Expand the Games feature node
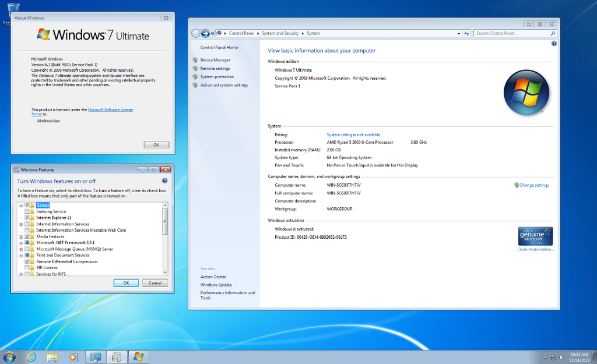Viewport: 597px width, 364px height. (x=22, y=206)
